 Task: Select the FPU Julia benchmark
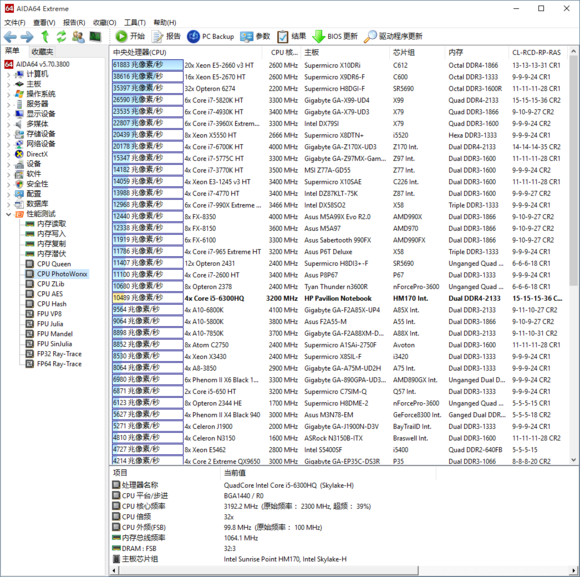[50, 324]
